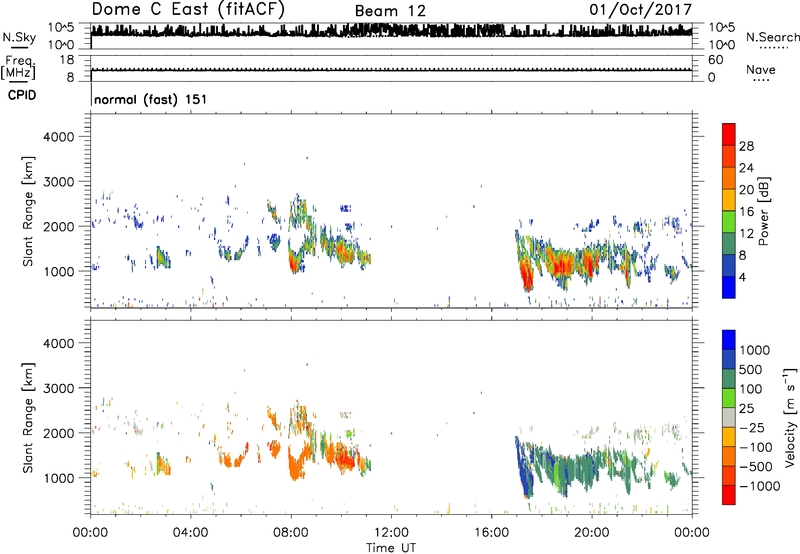Screen dimensions: 800x554
Task: Pick the red top segment of power colorbar
Action: pyautogui.click(x=729, y=134)
